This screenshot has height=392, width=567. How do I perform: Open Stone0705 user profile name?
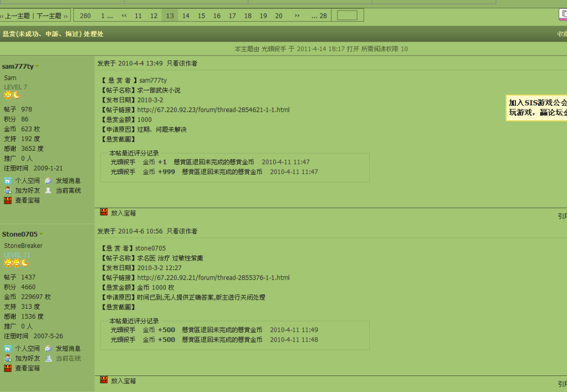(x=20, y=234)
